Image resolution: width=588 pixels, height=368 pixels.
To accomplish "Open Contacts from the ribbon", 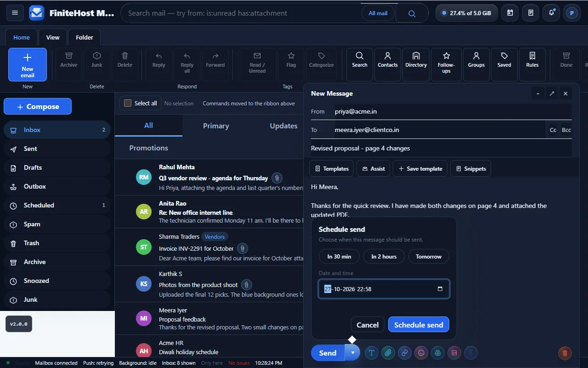I will (x=388, y=65).
